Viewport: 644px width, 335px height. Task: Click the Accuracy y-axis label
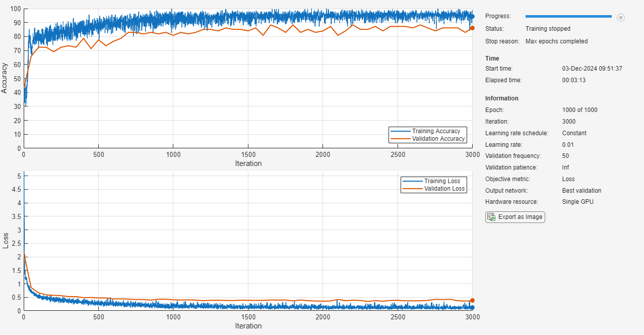[x=5, y=78]
